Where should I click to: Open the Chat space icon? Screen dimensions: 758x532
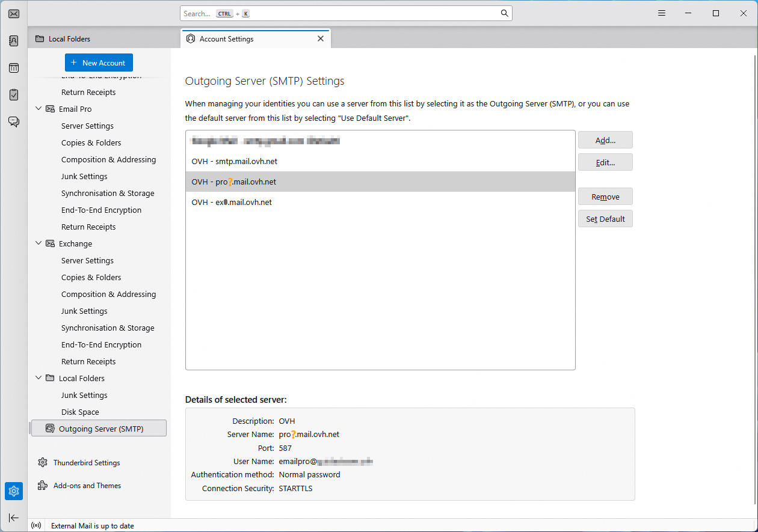(14, 122)
